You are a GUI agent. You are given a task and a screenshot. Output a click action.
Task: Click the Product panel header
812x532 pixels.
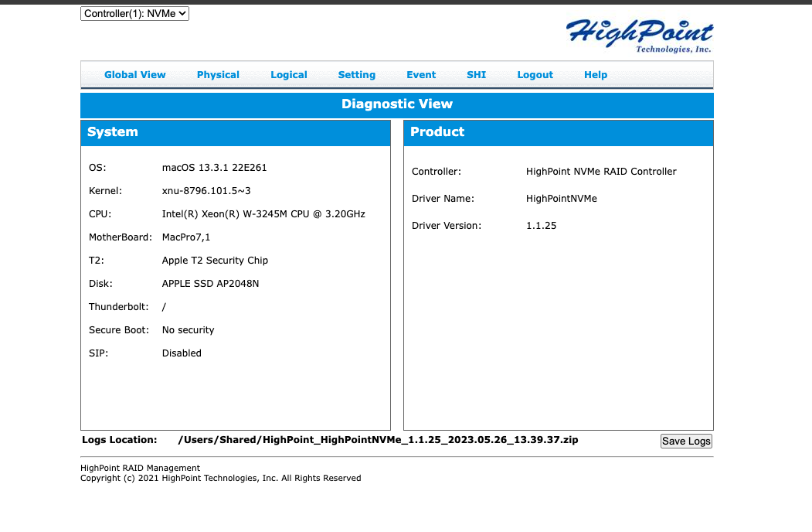[559, 133]
